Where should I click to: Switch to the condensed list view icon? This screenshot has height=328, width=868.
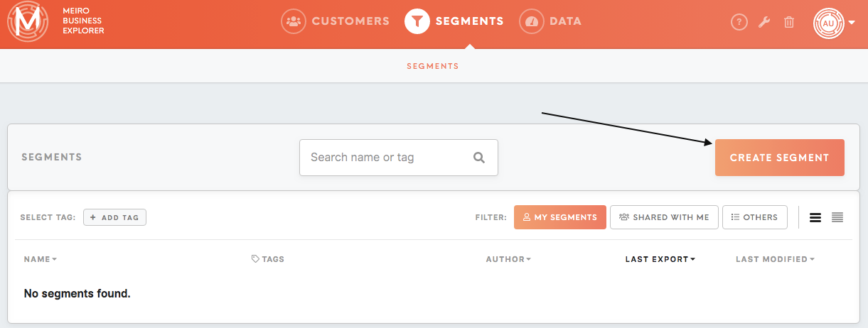pos(837,217)
